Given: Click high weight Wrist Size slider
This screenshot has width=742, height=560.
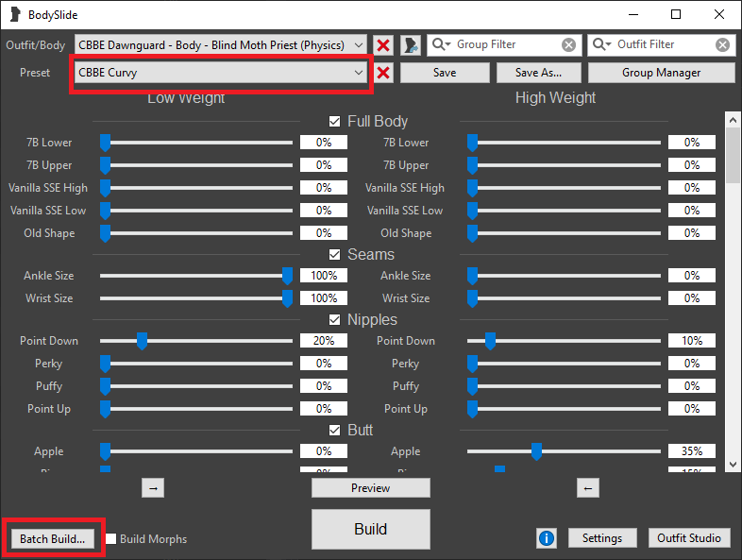Looking at the screenshot, I should point(564,298).
